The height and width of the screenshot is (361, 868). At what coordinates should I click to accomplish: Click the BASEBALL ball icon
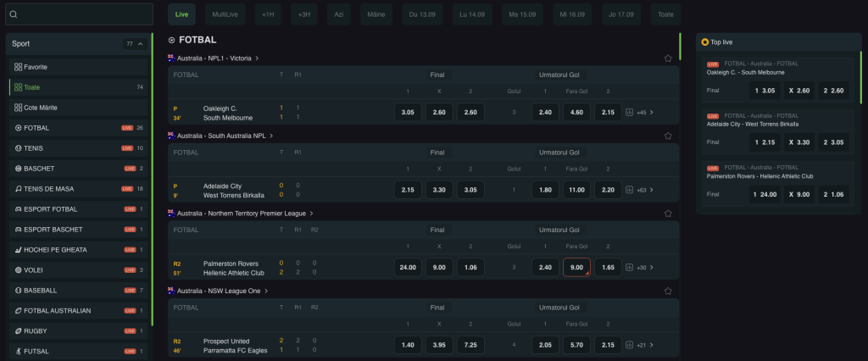[19, 290]
